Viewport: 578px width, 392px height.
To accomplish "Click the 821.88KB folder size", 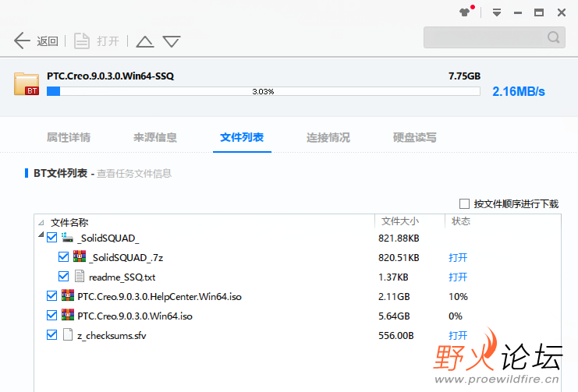I will 399,238.
